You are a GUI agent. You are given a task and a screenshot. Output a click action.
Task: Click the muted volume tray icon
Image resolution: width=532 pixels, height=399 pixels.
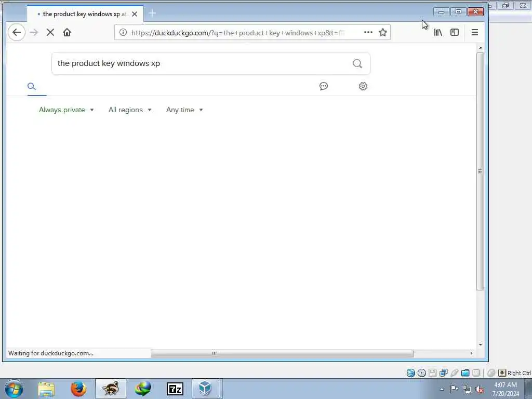pyautogui.click(x=480, y=390)
